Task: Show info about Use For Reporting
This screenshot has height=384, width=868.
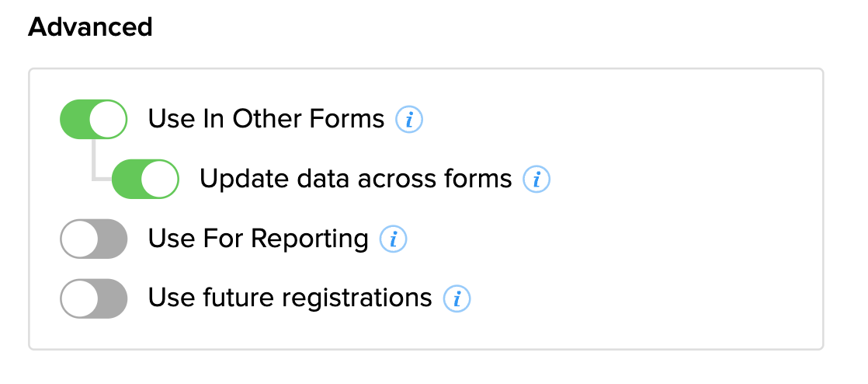Action: pyautogui.click(x=393, y=239)
